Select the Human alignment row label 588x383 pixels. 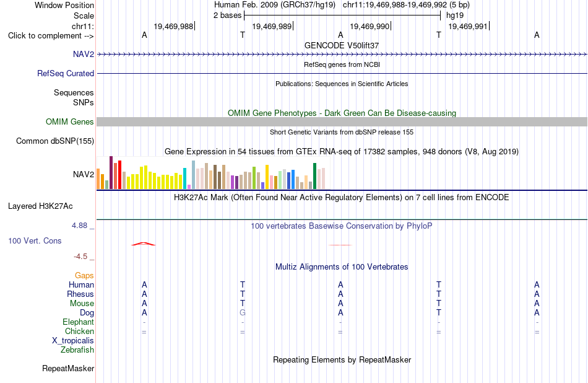pos(81,284)
